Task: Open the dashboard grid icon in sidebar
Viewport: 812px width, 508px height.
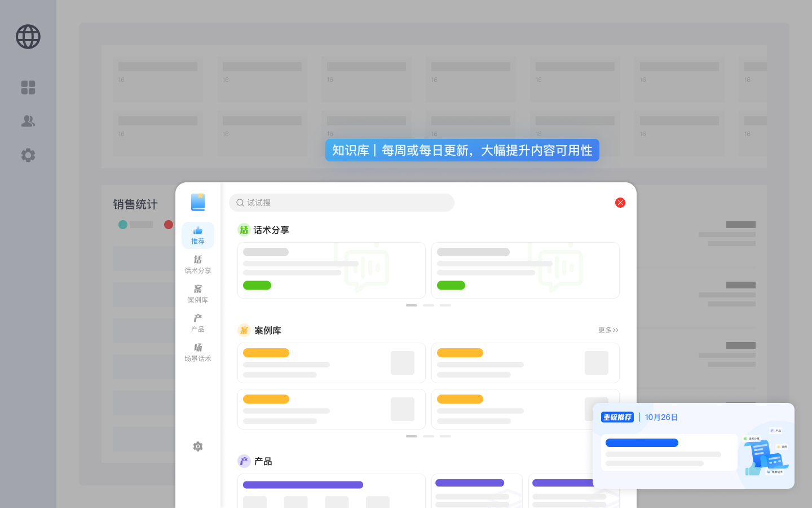Action: pos(28,87)
